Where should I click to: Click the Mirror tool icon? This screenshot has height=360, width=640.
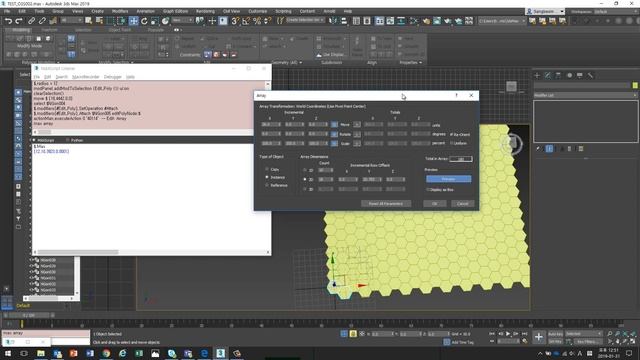333,20
